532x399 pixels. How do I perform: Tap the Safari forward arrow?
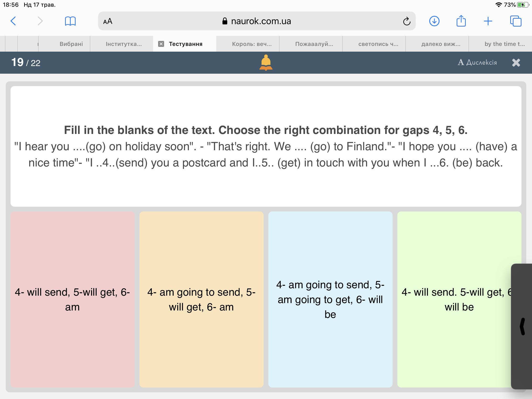coord(40,21)
